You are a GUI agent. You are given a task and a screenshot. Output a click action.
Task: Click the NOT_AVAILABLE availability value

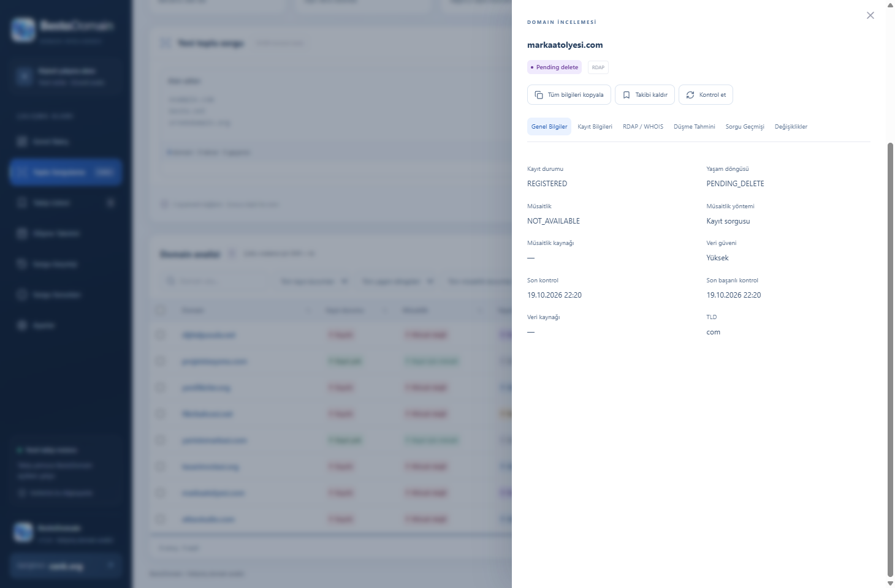[x=554, y=221]
